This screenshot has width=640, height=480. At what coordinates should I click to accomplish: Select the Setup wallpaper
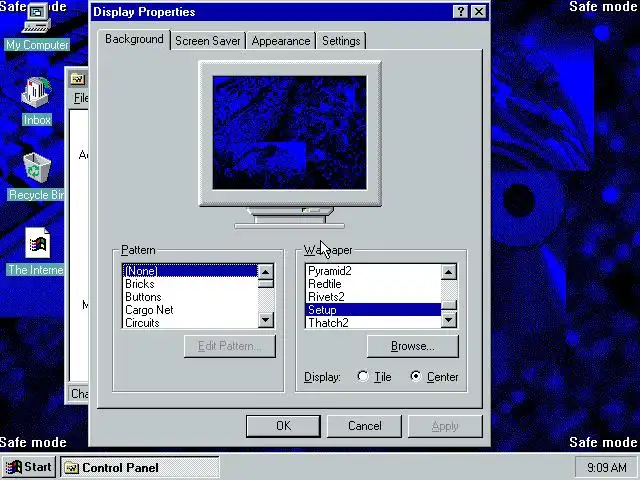(373, 310)
